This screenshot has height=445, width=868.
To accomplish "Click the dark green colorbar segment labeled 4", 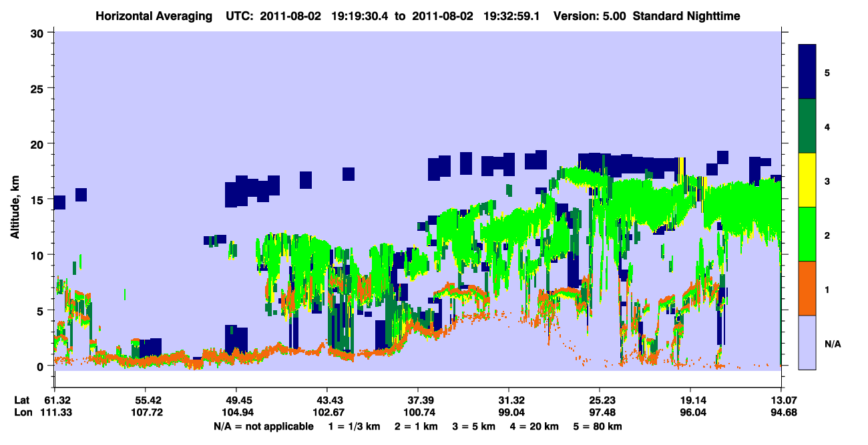I will (807, 126).
